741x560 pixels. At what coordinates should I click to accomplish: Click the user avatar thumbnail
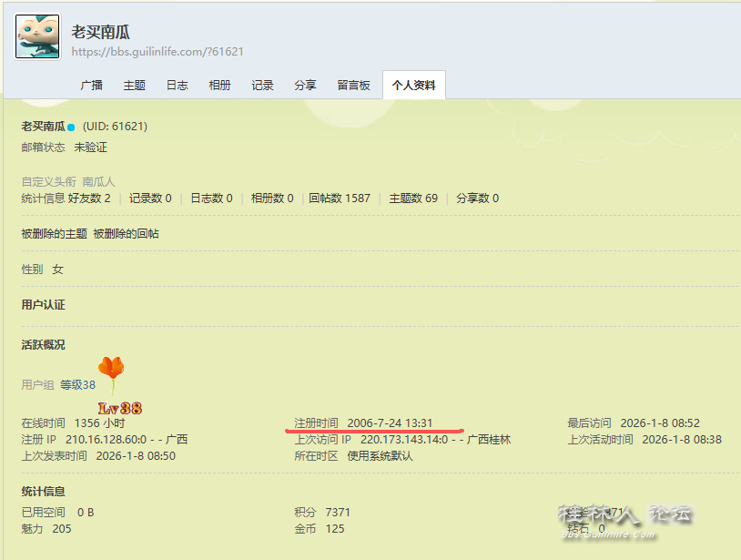click(37, 36)
